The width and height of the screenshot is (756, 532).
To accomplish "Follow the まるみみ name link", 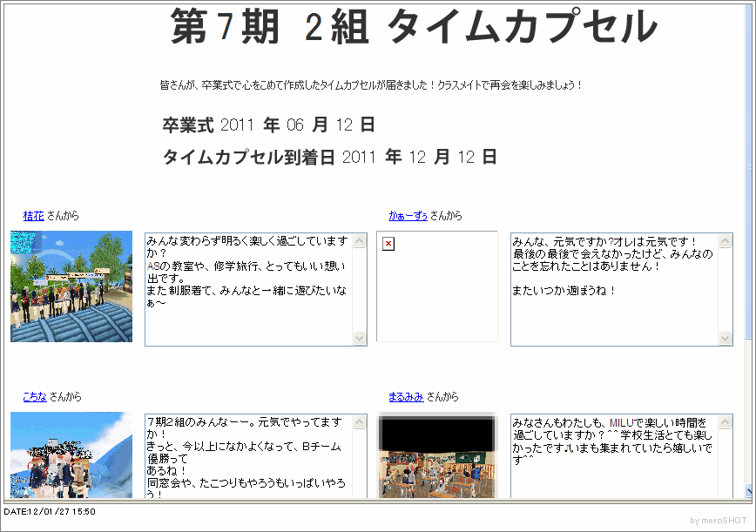I will click(x=406, y=397).
